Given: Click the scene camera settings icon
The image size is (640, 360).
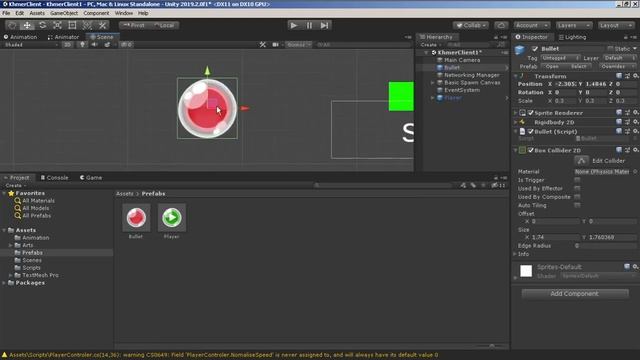Looking at the screenshot, I should point(276,44).
